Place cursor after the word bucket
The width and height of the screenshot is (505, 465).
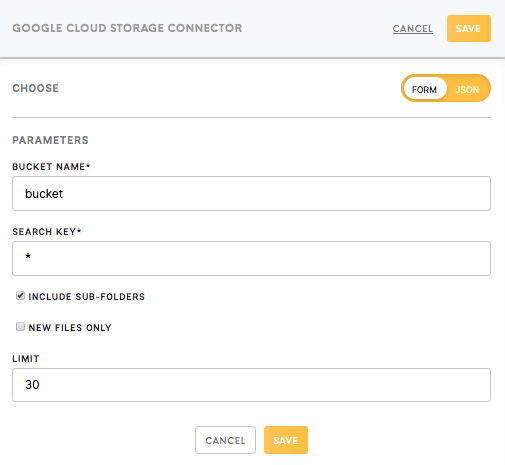point(63,194)
